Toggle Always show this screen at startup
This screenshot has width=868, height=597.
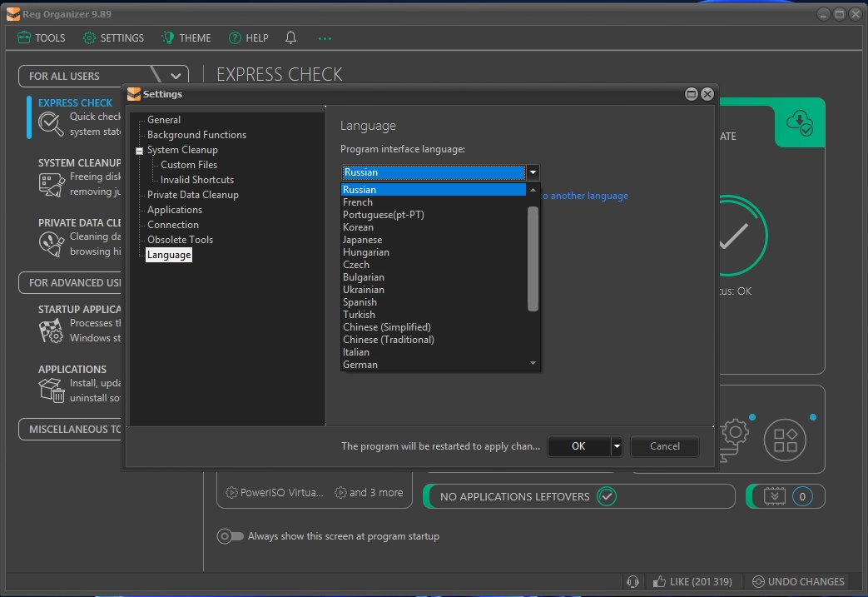pyautogui.click(x=230, y=536)
